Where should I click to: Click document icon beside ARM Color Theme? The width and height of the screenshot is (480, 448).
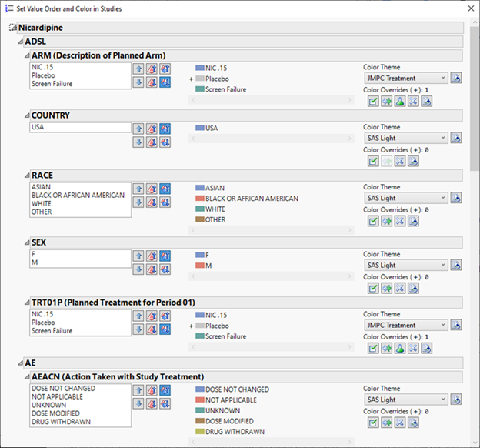[x=455, y=78]
